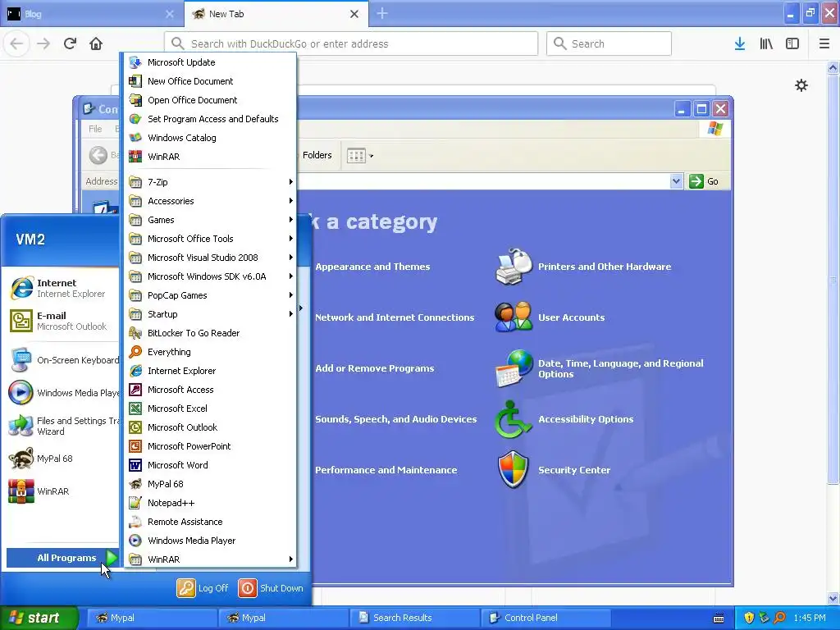Click the browser Search box
Image resolution: width=840 pixels, height=630 pixels.
coord(609,43)
